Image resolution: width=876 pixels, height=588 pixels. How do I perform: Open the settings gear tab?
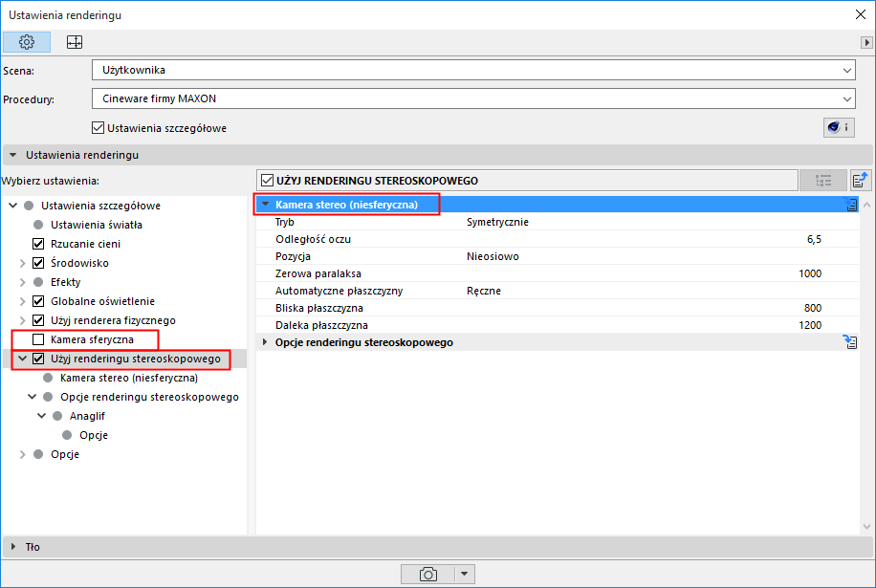coord(26,42)
